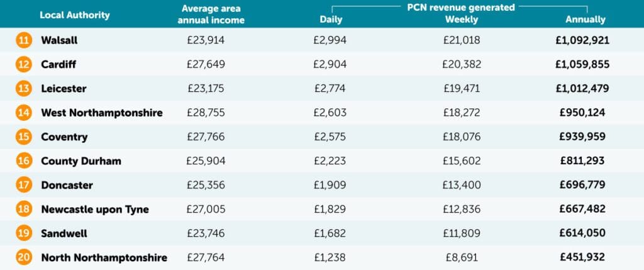The width and height of the screenshot is (644, 270).
Task: Click the number 14 orange badge
Action: tap(23, 113)
